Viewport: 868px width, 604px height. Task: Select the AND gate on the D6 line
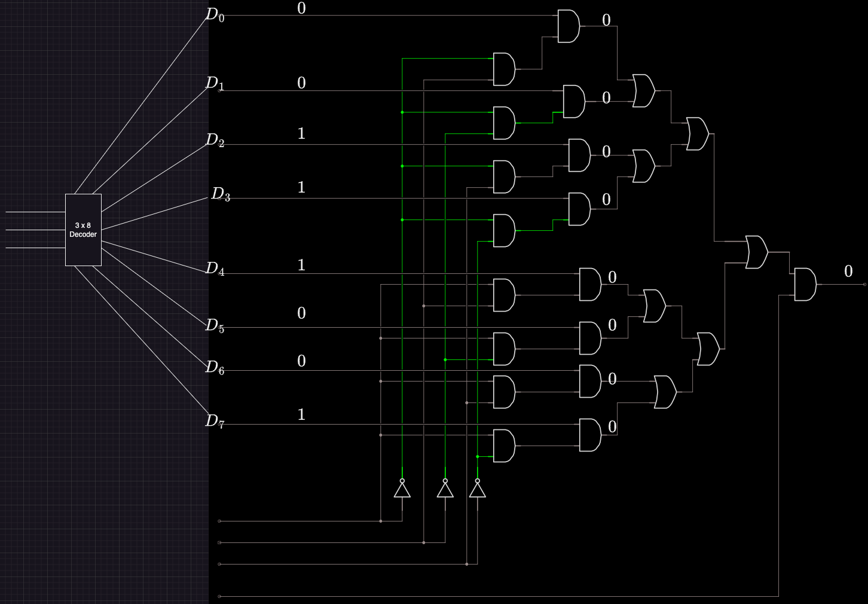[x=590, y=382]
